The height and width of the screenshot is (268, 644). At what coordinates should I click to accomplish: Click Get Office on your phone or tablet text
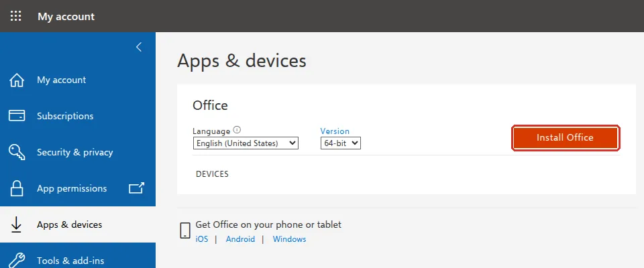coord(268,224)
